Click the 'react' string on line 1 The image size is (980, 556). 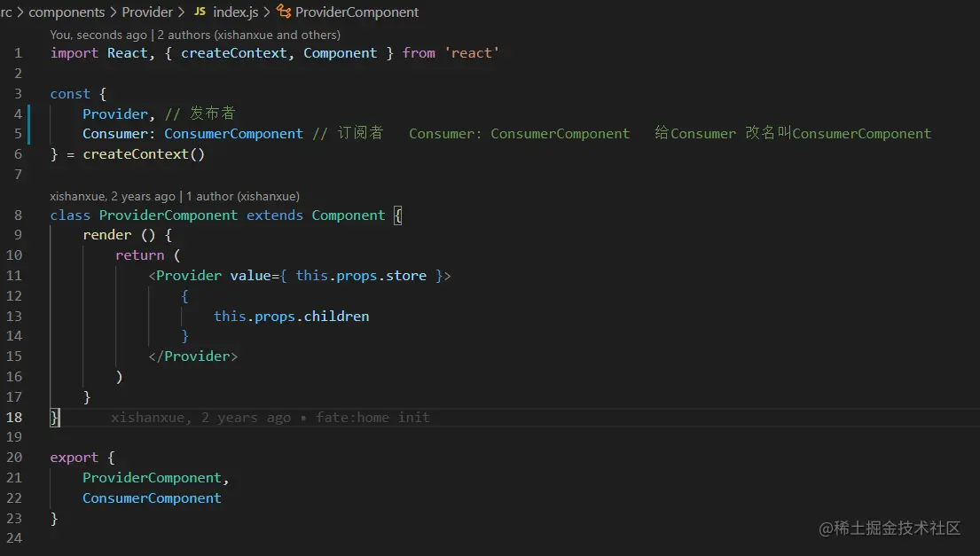472,53
